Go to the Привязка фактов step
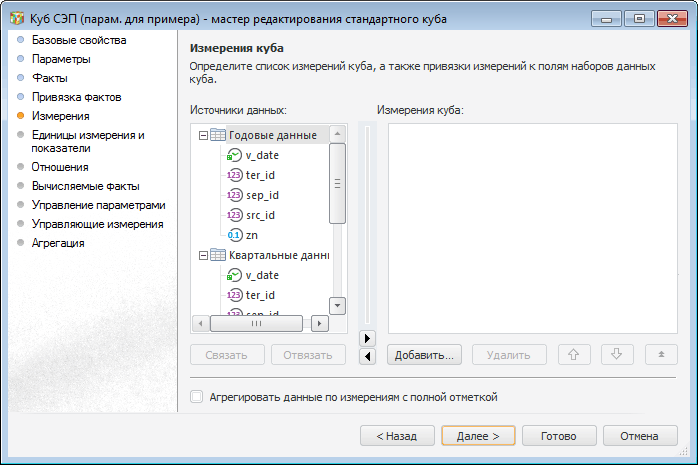Image resolution: width=698 pixels, height=465 pixels. pyautogui.click(x=76, y=97)
